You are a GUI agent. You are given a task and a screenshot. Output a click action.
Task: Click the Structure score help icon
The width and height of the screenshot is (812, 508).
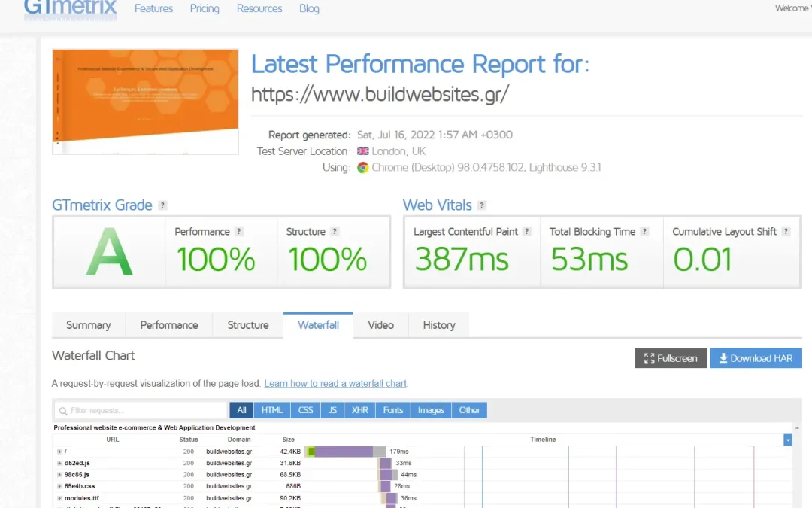pyautogui.click(x=335, y=232)
